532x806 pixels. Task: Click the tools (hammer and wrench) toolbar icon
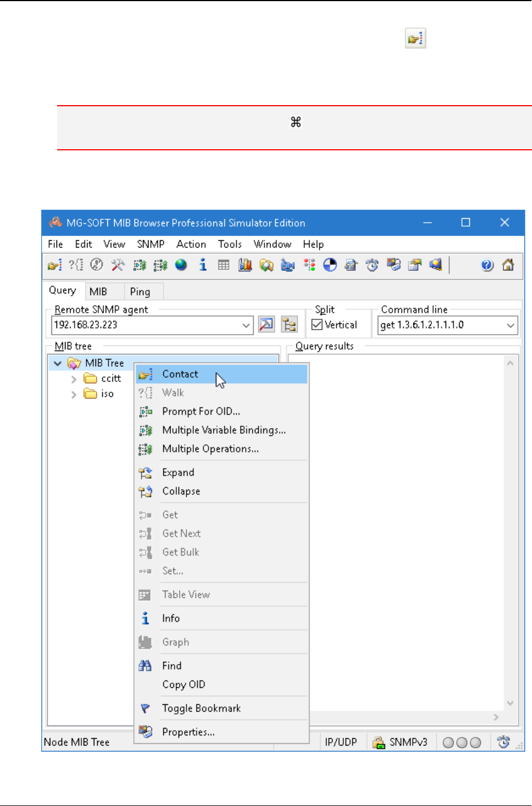pos(118,265)
